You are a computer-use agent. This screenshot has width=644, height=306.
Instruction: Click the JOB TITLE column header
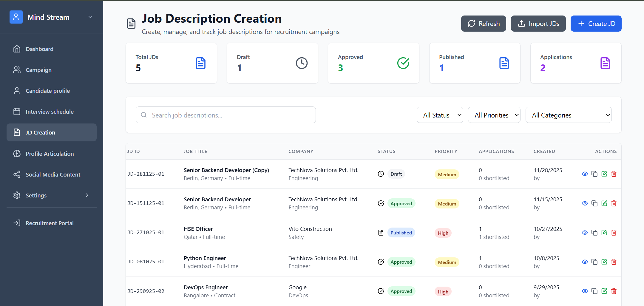195,151
